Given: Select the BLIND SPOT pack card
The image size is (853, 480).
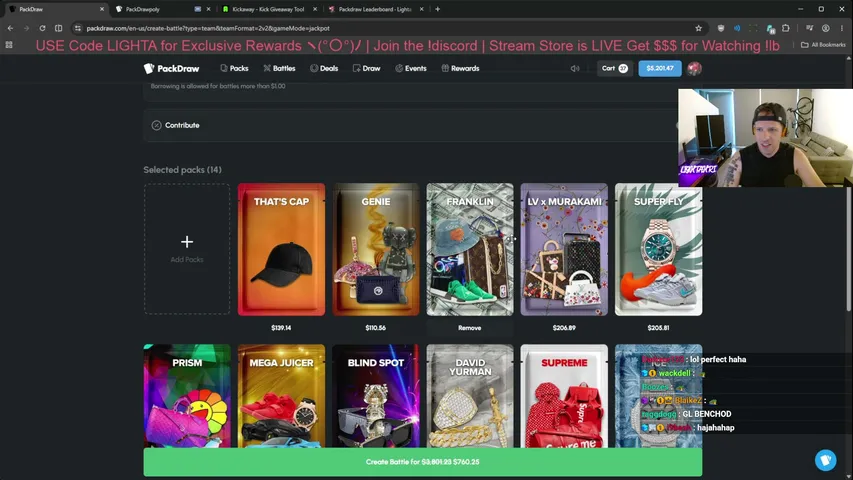Looking at the screenshot, I should [x=376, y=396].
